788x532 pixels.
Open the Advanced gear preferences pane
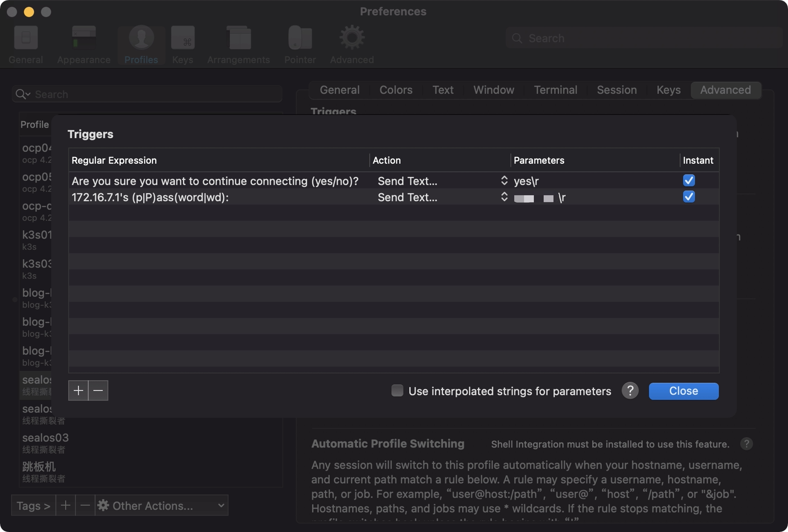click(x=352, y=45)
